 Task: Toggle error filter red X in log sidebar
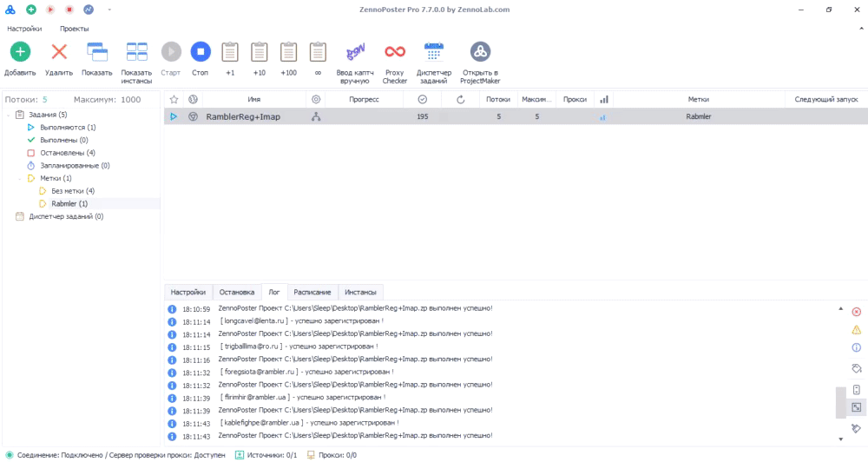857,312
